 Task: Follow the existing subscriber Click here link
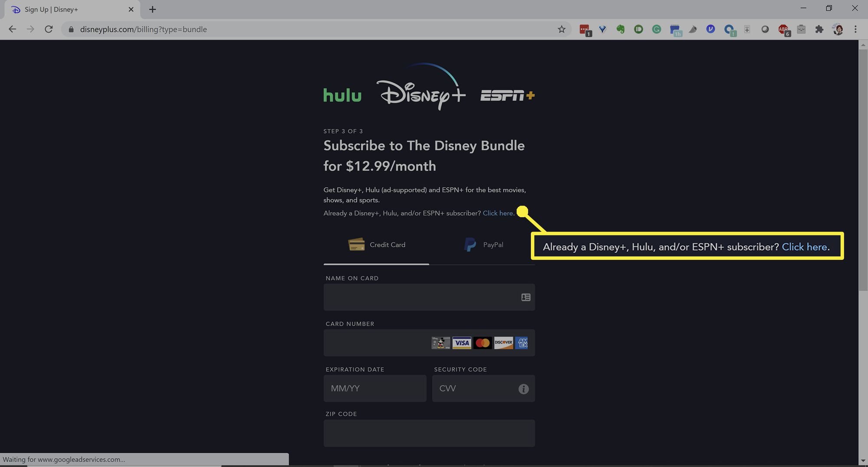pos(498,213)
